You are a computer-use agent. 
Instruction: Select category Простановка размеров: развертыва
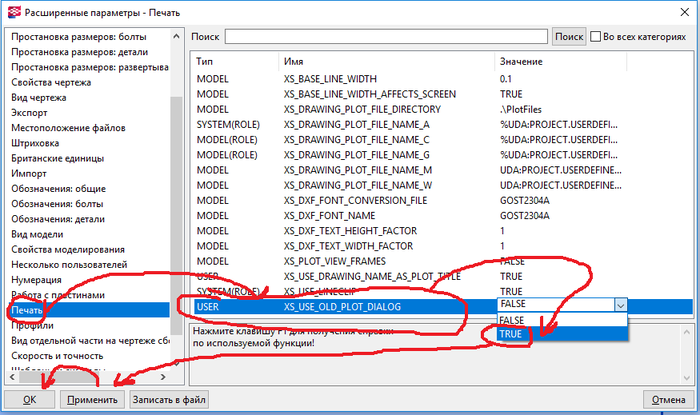point(90,67)
